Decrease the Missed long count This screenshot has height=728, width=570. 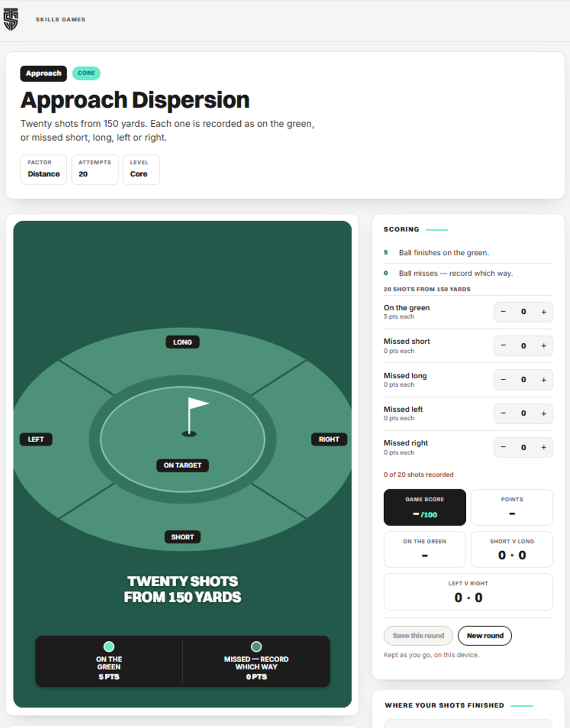point(503,380)
